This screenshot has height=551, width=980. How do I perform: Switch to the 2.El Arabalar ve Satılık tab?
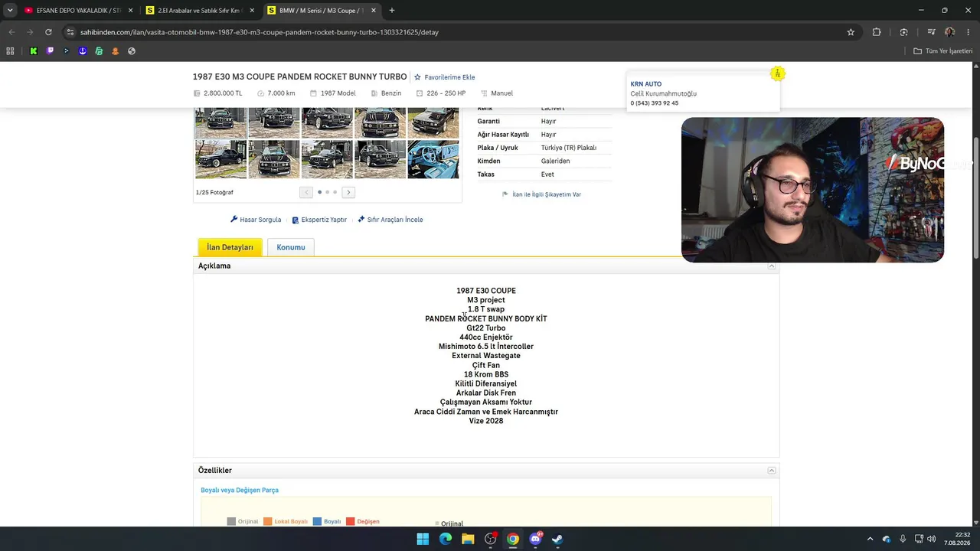point(201,11)
